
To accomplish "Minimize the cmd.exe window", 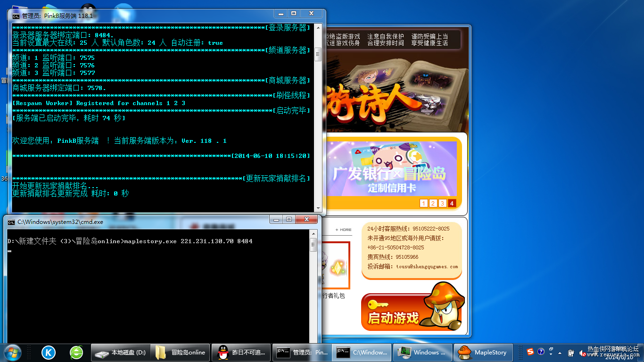I will (277, 219).
